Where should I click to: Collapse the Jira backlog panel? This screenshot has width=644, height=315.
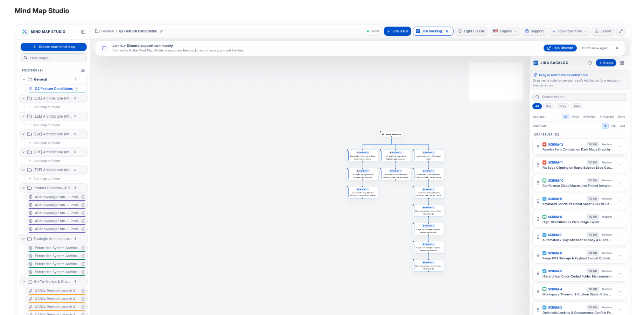[x=622, y=63]
